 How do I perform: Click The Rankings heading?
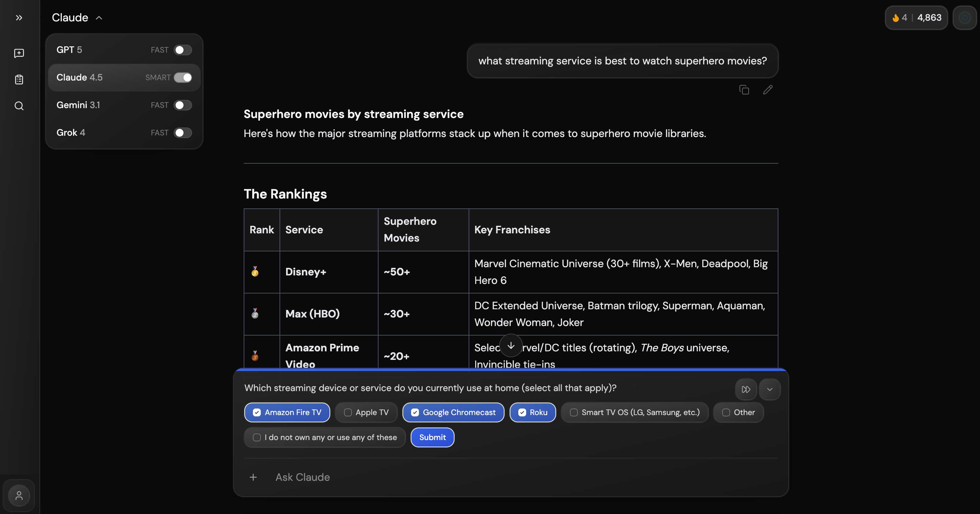(285, 194)
